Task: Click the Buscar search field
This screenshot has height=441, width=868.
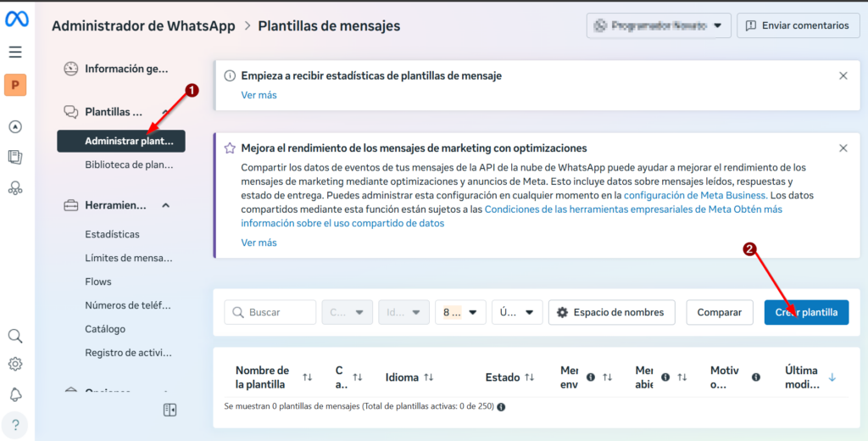Action: pyautogui.click(x=270, y=312)
